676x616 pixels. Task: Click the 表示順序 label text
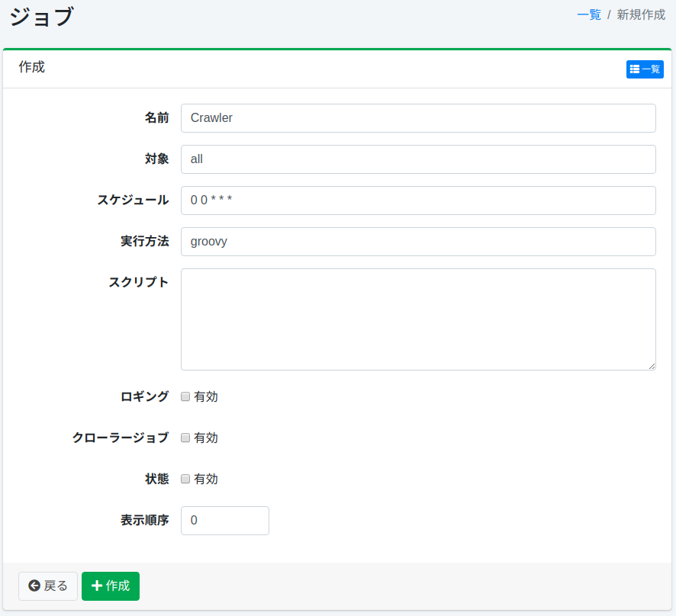click(144, 521)
